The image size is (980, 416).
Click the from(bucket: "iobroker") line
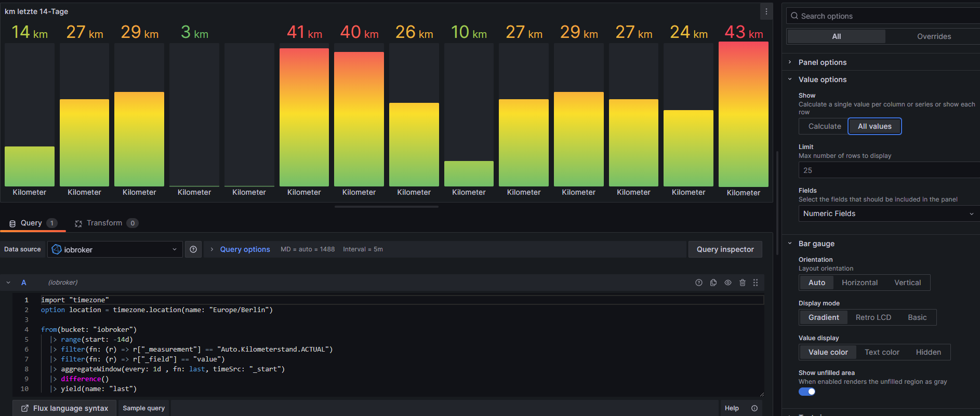tap(89, 330)
